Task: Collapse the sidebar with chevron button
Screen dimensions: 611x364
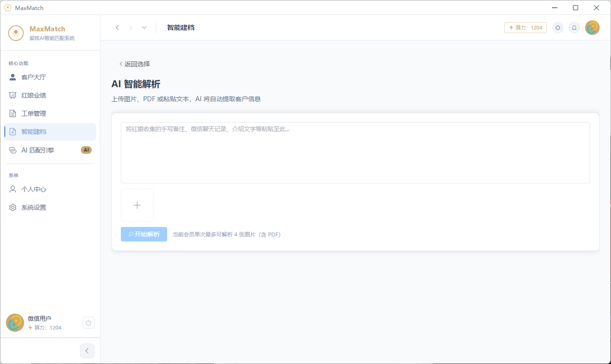Action: (87, 351)
